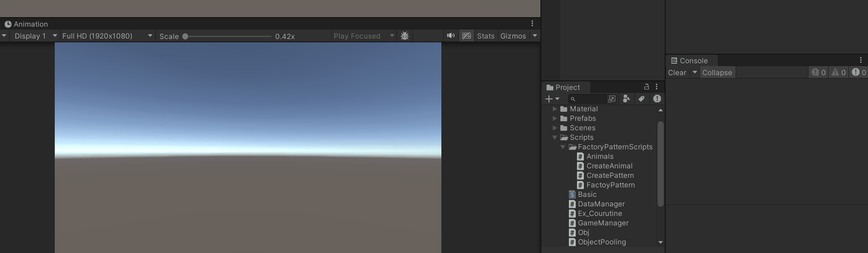Image resolution: width=868 pixels, height=253 pixels.
Task: Lock the Project panel
Action: pyautogui.click(x=647, y=87)
